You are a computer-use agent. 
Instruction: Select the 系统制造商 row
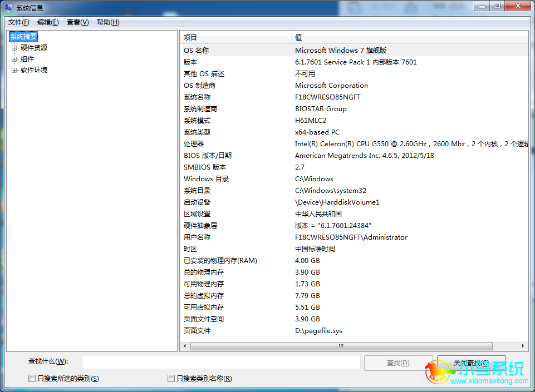tap(354, 109)
